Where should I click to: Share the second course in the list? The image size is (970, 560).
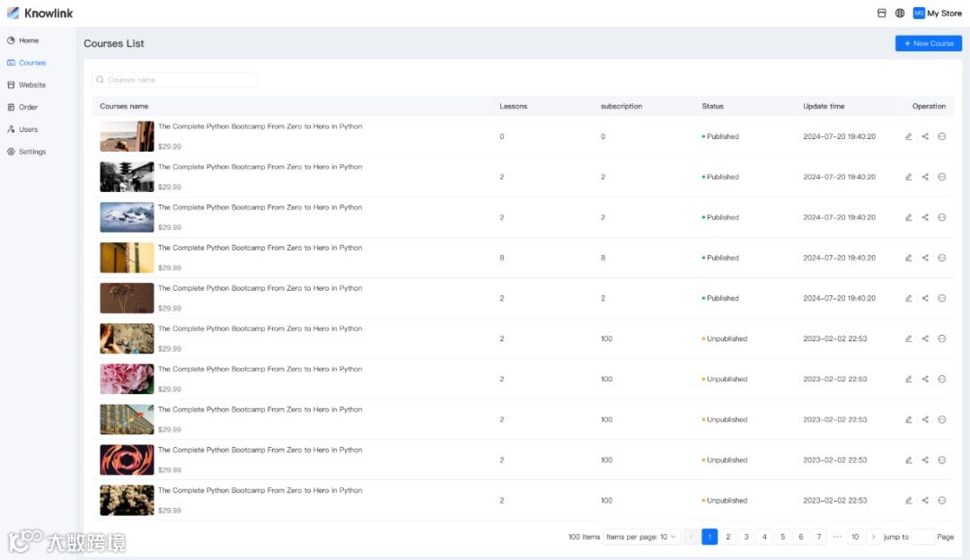click(x=925, y=177)
